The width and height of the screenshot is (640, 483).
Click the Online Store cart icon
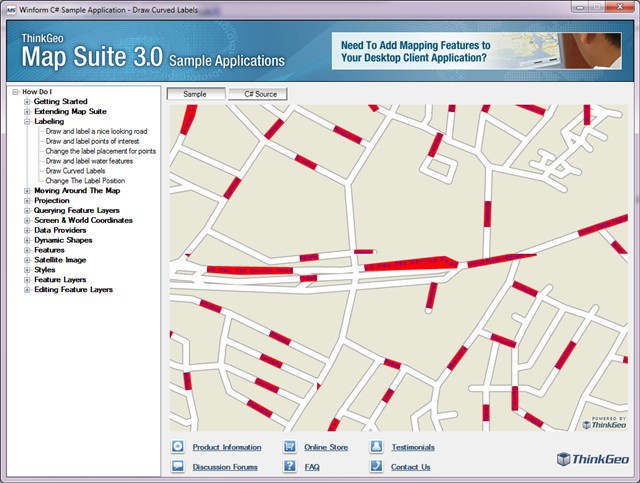pos(289,447)
